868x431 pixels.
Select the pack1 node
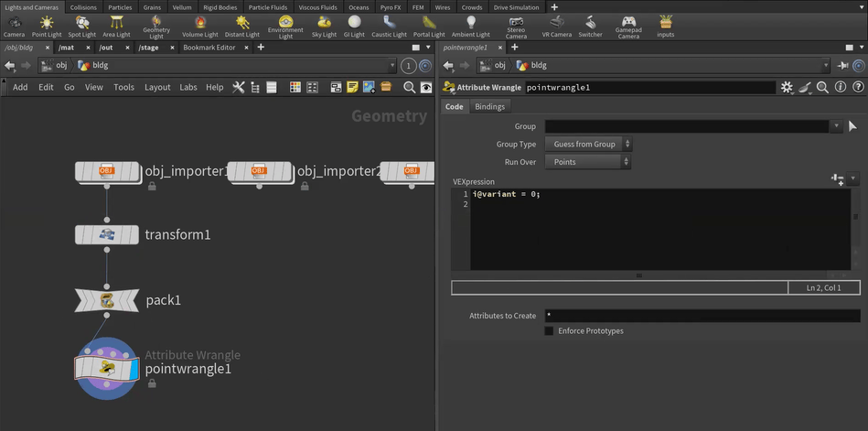coord(107,300)
